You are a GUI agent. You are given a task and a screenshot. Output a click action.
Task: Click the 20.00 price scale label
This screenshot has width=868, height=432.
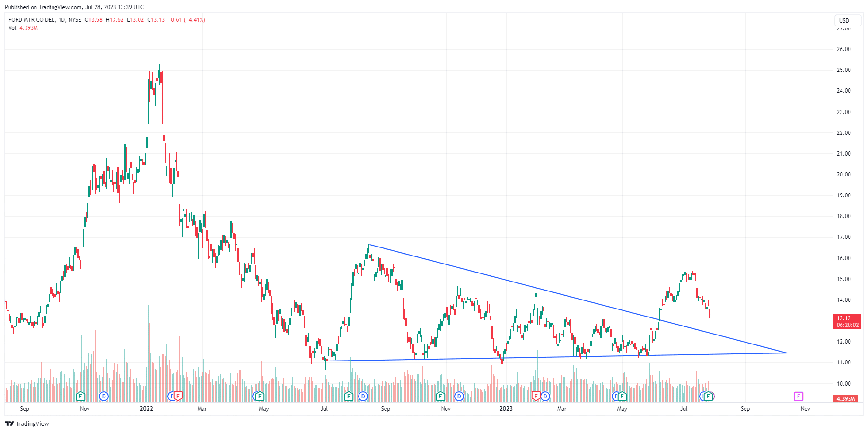tap(844, 175)
